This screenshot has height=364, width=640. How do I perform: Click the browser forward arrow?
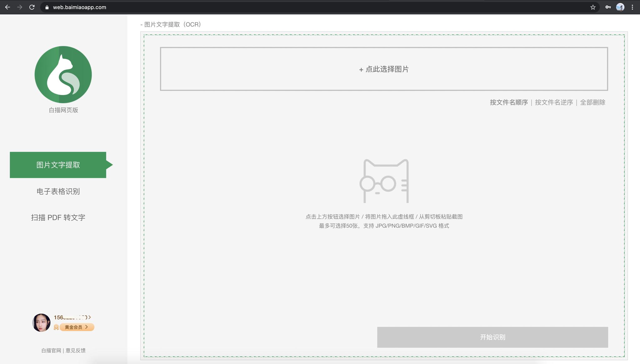[x=20, y=7]
